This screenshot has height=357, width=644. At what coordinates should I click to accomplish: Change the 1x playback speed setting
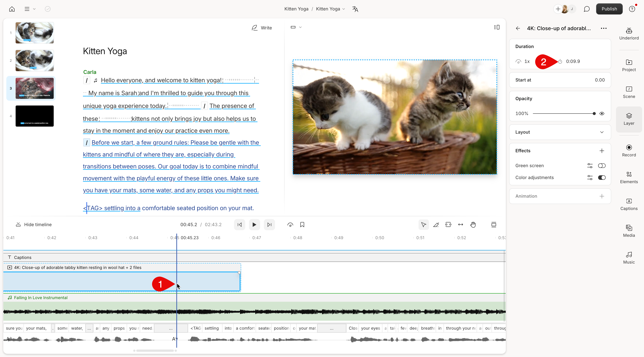coord(523,61)
